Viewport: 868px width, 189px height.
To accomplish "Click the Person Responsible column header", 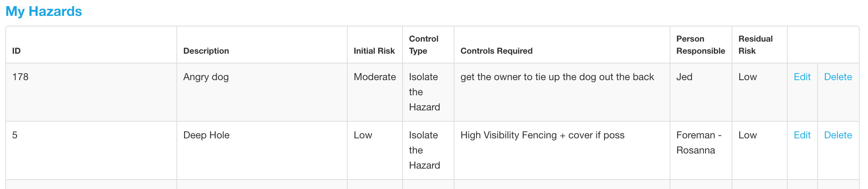I will pyautogui.click(x=701, y=45).
